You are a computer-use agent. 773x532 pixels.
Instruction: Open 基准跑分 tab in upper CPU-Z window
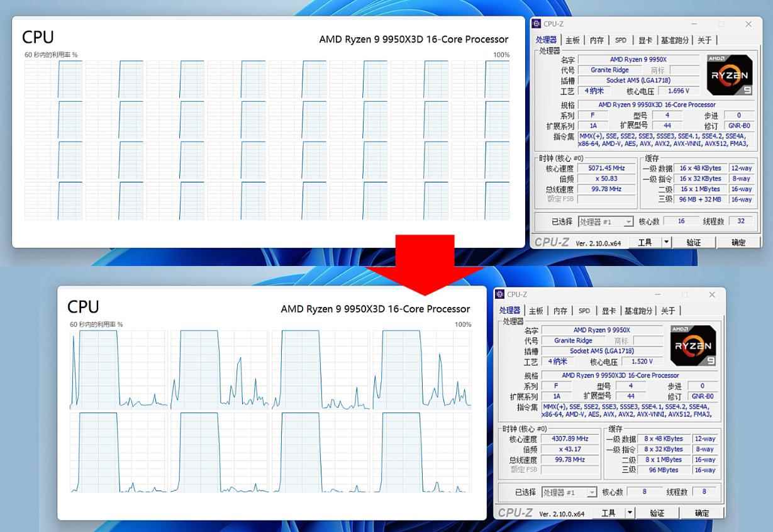coord(674,40)
